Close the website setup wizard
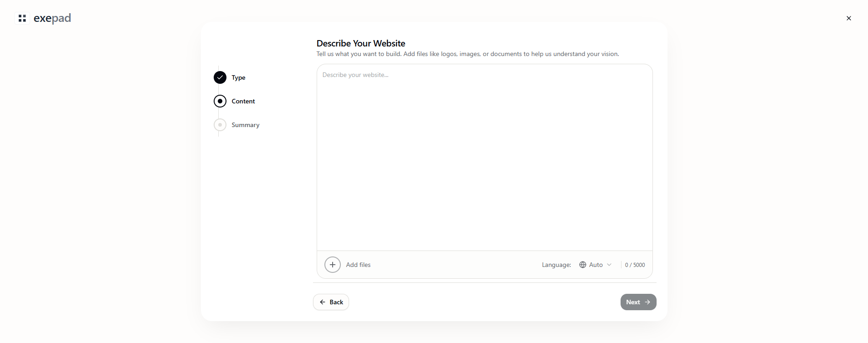 point(848,18)
